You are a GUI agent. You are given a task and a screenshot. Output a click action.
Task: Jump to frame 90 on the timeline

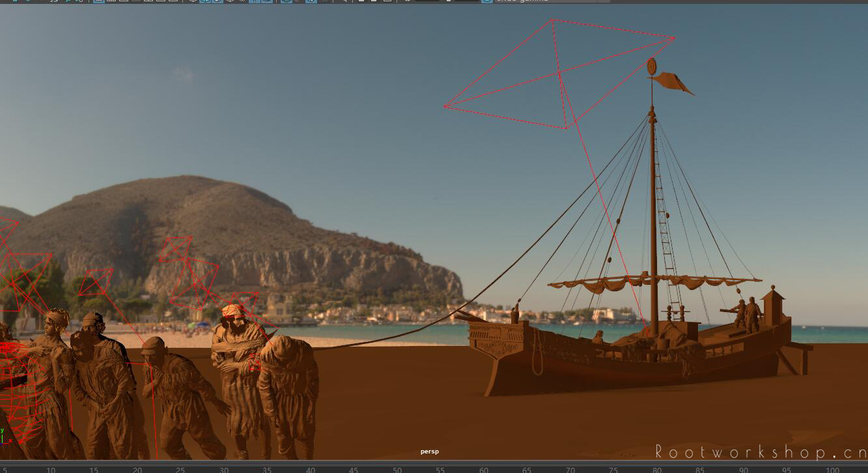(x=743, y=470)
